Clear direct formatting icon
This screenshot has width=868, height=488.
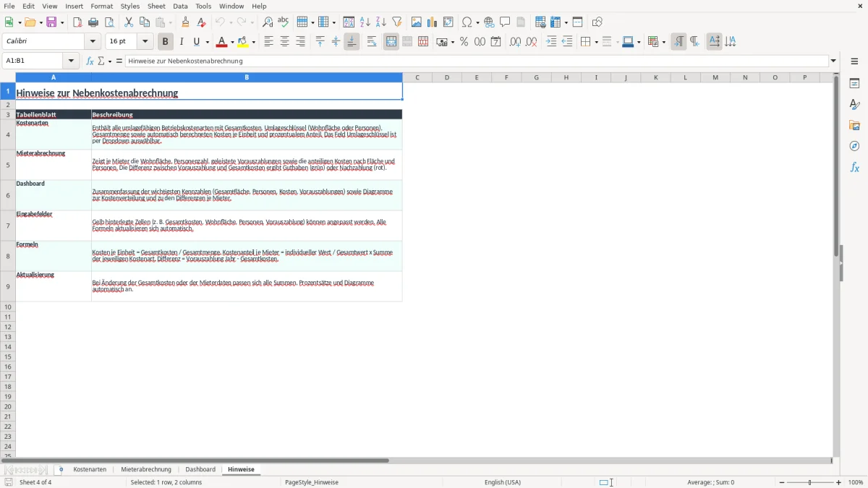(201, 22)
